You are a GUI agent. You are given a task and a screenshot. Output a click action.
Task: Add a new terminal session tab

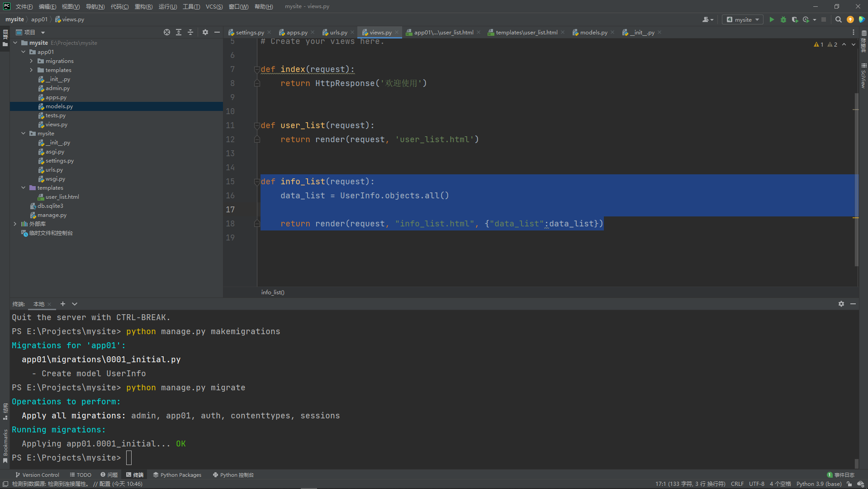[x=63, y=304]
